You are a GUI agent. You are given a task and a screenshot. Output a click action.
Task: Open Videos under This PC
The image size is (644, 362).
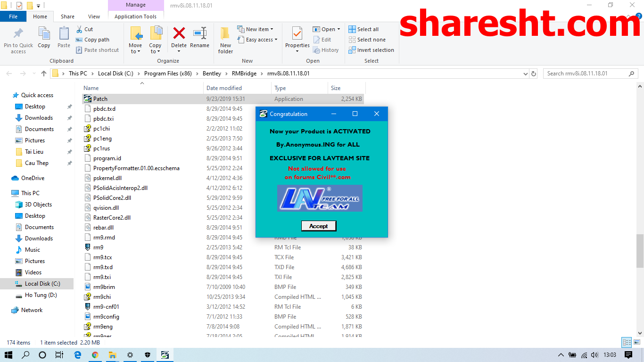coord(33,272)
